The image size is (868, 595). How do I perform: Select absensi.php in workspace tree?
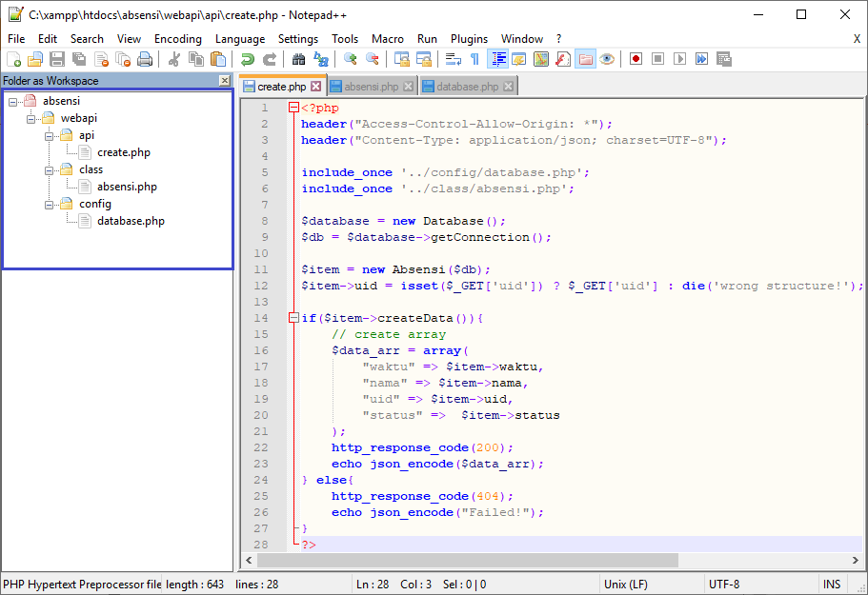coord(127,187)
